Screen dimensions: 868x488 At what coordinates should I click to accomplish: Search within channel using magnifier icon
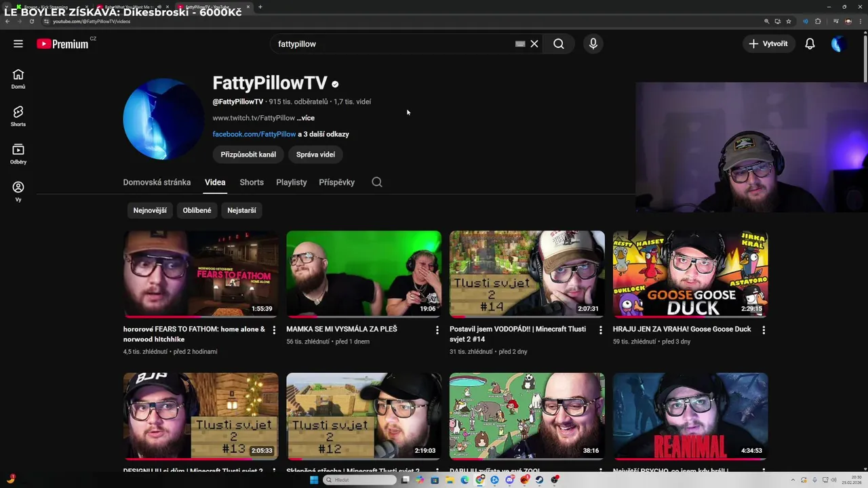[377, 182]
